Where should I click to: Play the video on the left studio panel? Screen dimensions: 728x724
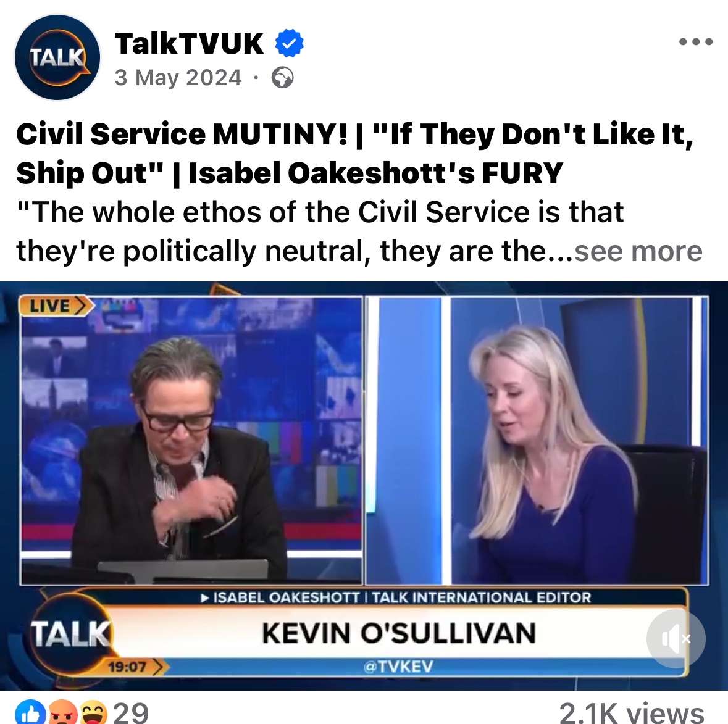(191, 440)
